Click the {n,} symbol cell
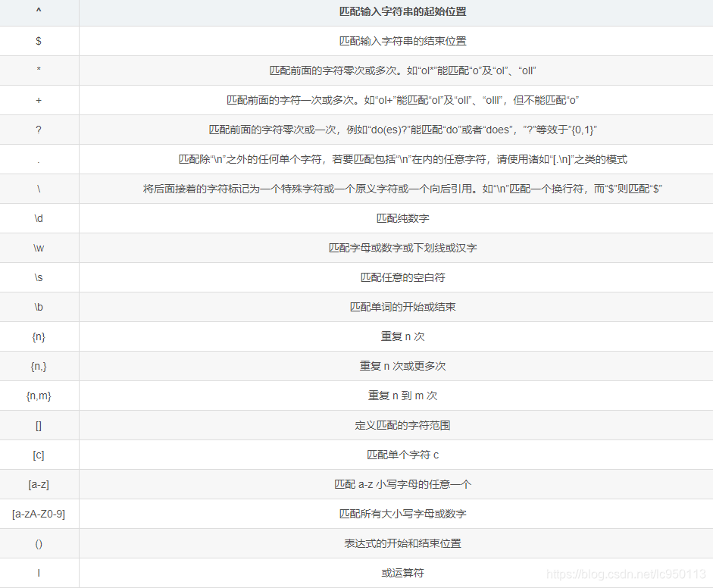 39,366
